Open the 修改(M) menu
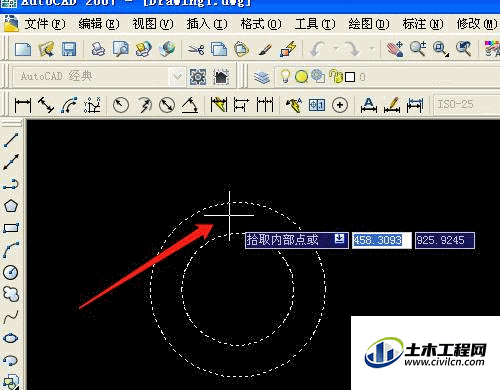The image size is (500, 390). [x=477, y=24]
